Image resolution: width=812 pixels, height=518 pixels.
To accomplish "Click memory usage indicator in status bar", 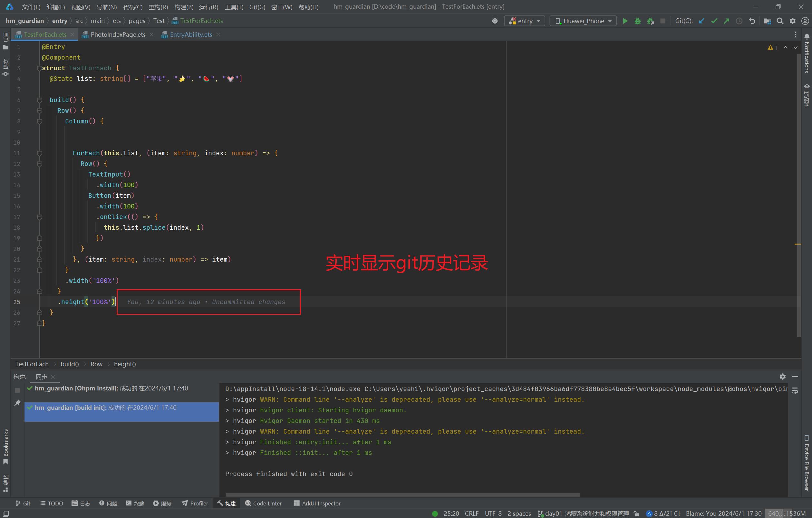I will pyautogui.click(x=787, y=513).
